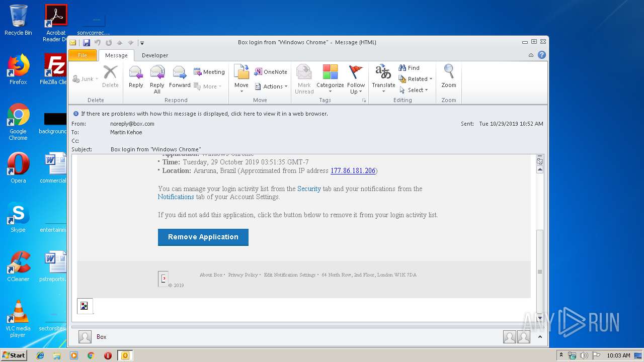Click Edit Notification Settings footer link

pyautogui.click(x=290, y=275)
